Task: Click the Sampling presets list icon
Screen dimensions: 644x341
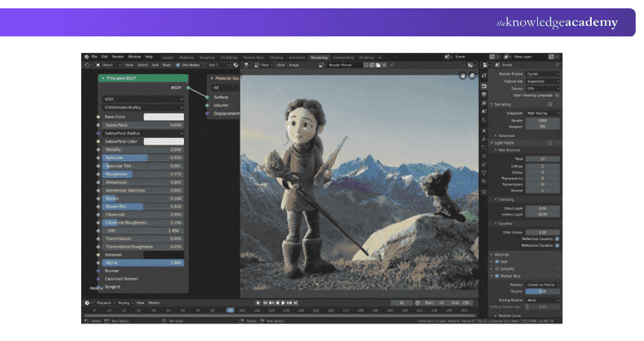Action: click(x=550, y=105)
